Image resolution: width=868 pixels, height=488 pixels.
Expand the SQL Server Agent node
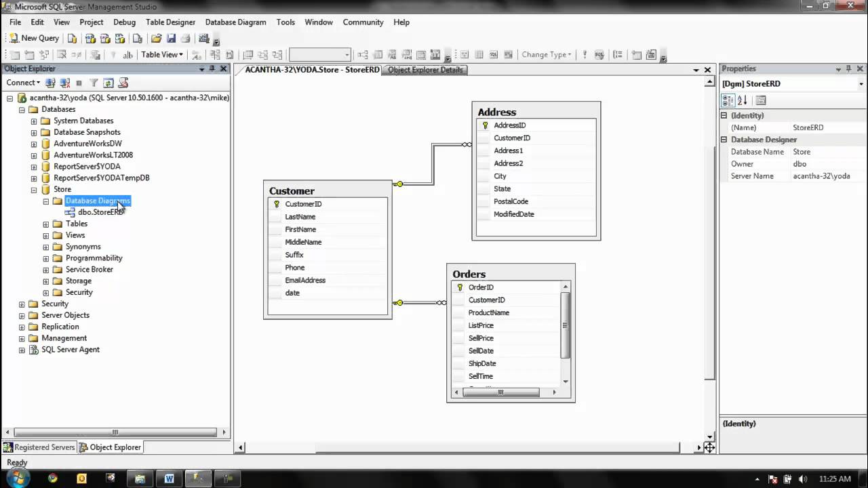click(22, 350)
